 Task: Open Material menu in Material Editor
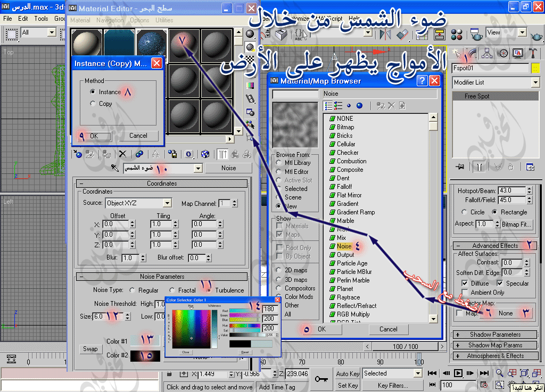(x=80, y=20)
